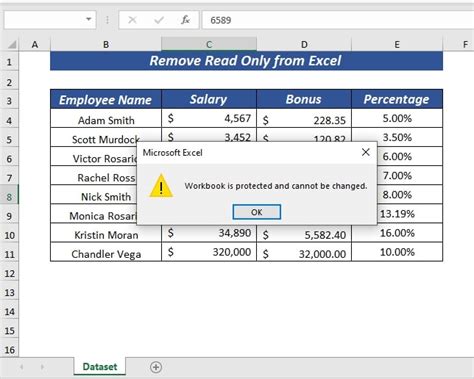The height and width of the screenshot is (379, 474).
Task: Click the percentage cell 3.50%
Action: click(x=397, y=136)
